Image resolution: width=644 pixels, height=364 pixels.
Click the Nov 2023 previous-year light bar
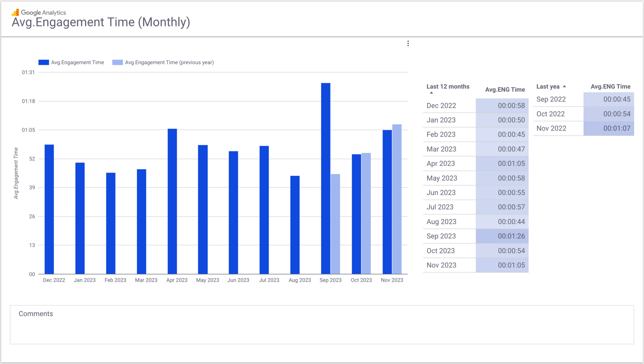397,199
